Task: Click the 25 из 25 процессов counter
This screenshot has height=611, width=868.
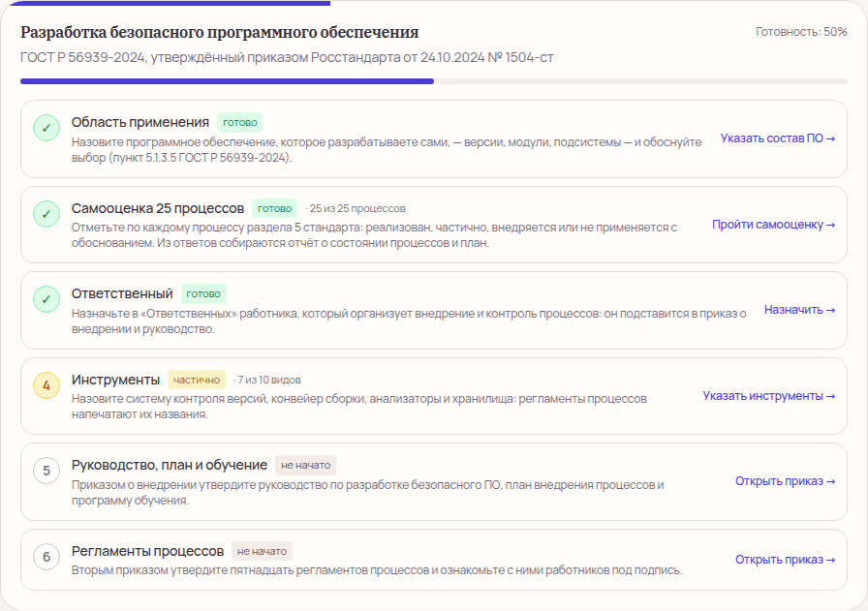Action: (x=357, y=208)
